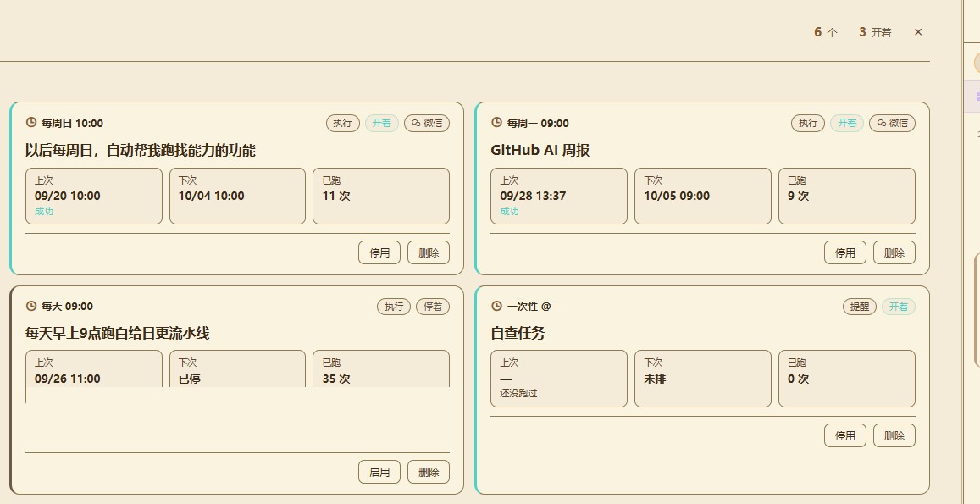Click 开着 status badge on GitHub AI 周报
This screenshot has width=980, height=504.
coord(848,123)
